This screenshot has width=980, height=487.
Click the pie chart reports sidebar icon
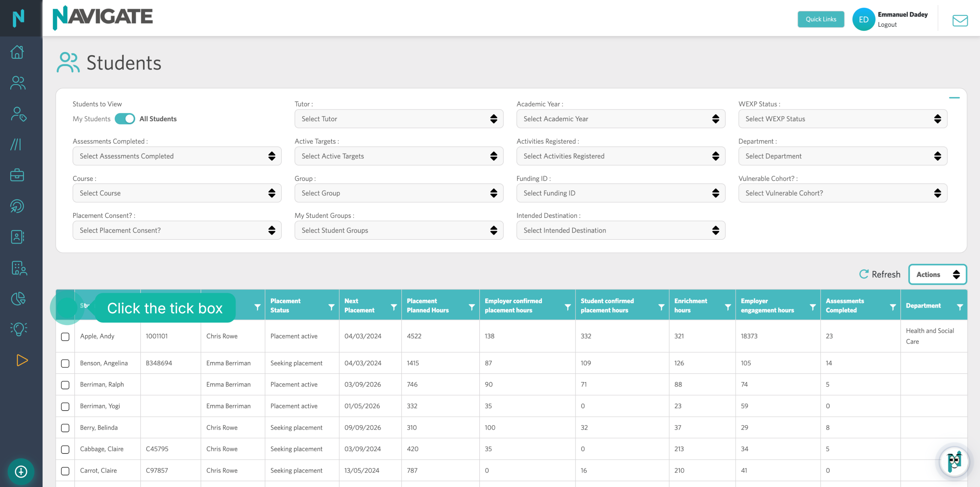pos(18,299)
